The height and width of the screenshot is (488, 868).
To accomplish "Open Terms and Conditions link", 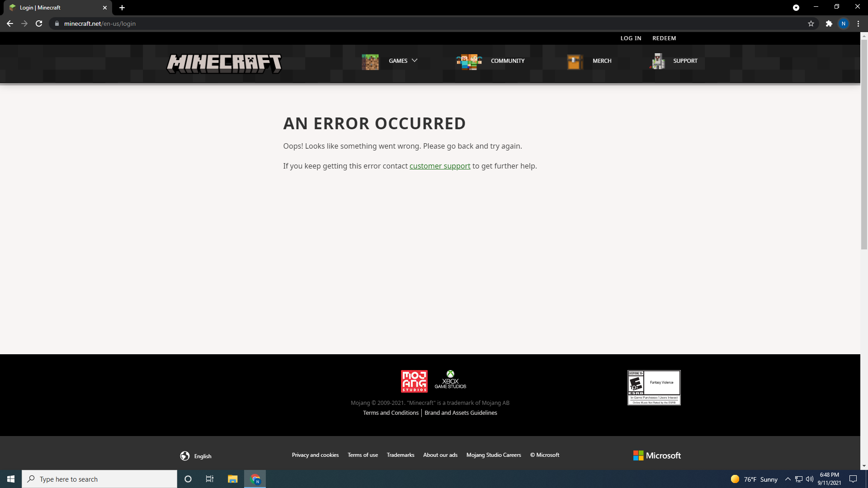I will [391, 413].
